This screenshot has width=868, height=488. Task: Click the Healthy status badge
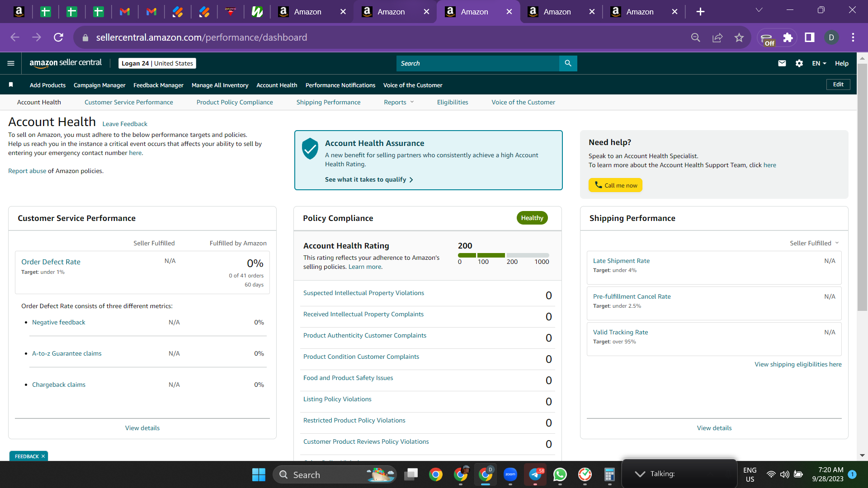coord(532,218)
